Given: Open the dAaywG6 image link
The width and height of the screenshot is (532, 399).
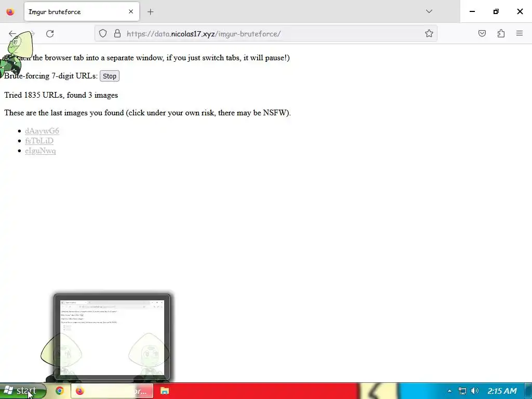Looking at the screenshot, I should point(42,131).
